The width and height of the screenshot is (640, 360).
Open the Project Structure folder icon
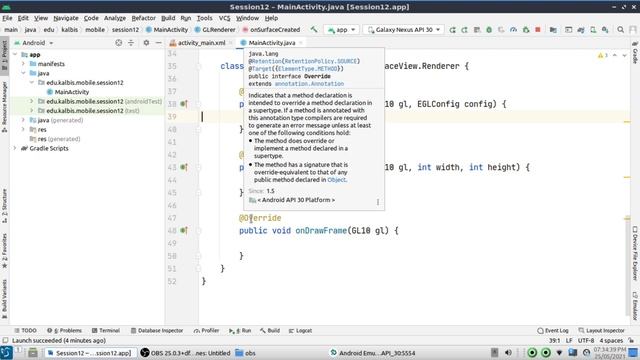click(553, 30)
